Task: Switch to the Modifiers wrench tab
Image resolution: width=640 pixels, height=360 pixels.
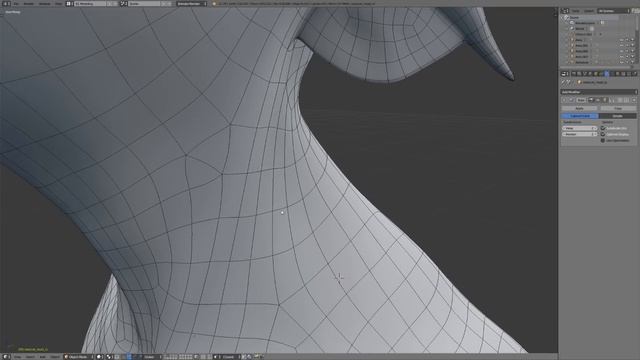Action: (x=607, y=73)
